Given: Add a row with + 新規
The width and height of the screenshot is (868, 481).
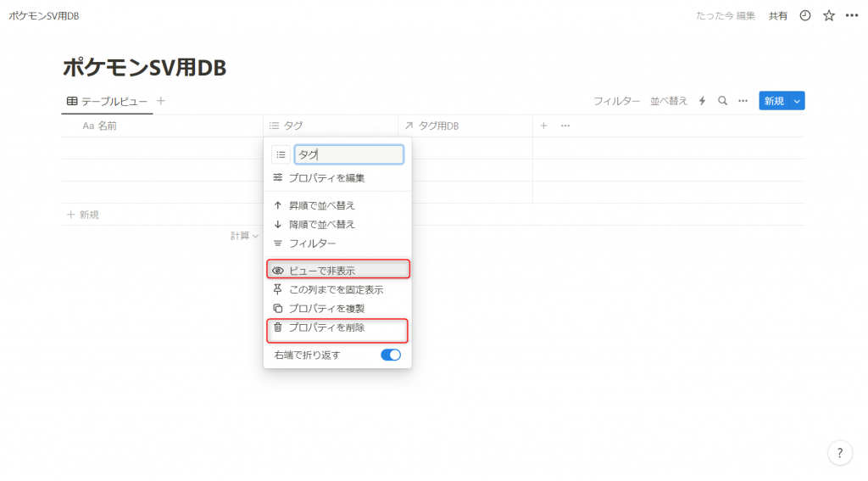Looking at the screenshot, I should (83, 215).
